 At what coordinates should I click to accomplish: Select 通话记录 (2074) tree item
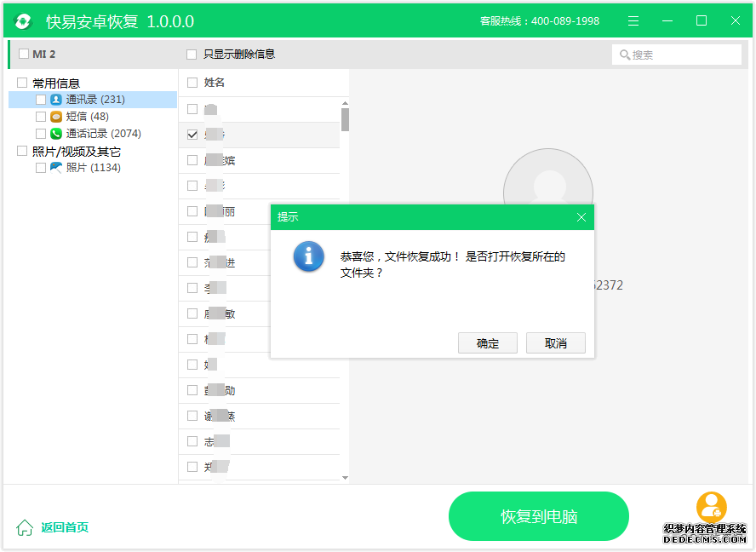(104, 134)
